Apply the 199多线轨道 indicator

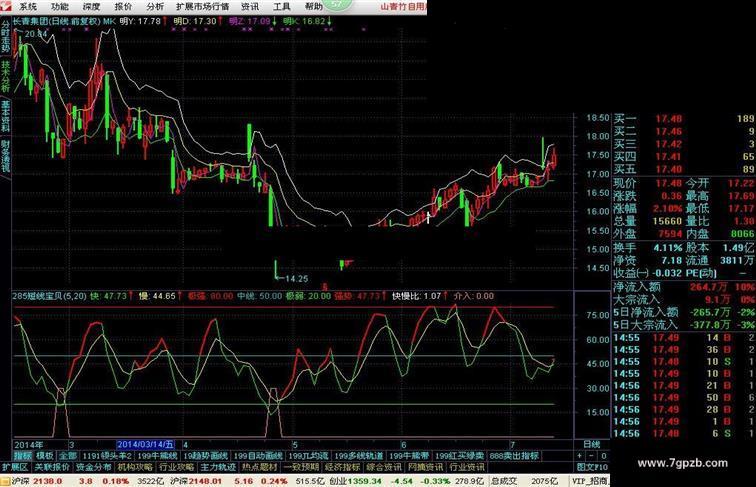click(359, 456)
